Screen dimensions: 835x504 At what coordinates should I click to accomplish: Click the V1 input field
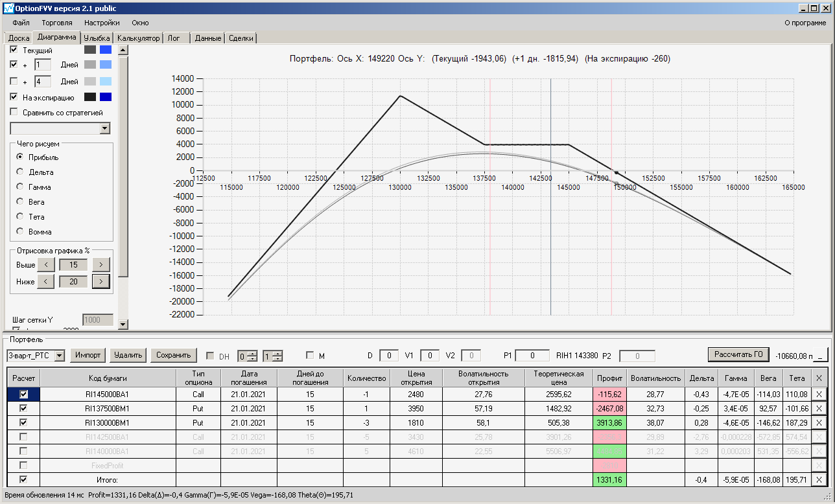pyautogui.click(x=430, y=355)
